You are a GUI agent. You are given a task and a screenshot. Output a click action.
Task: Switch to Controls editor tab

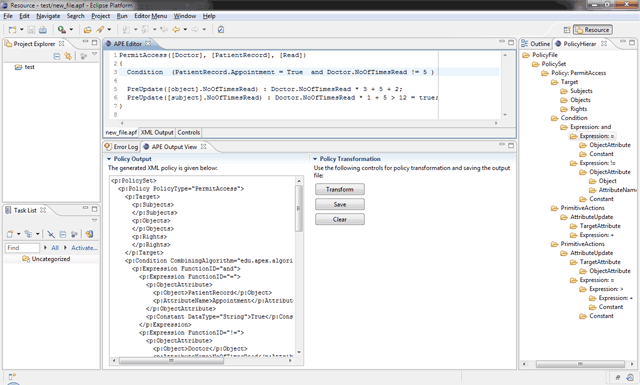pos(189,133)
